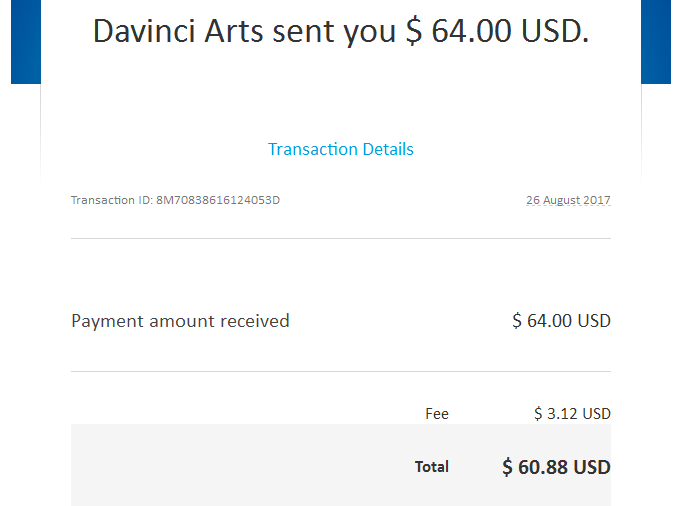Viewport: 696px width, 506px height.
Task: Click the Fee label
Action: click(437, 414)
